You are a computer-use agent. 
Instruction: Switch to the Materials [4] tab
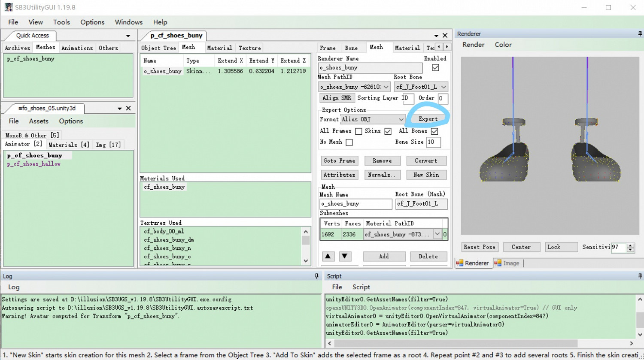pos(69,145)
